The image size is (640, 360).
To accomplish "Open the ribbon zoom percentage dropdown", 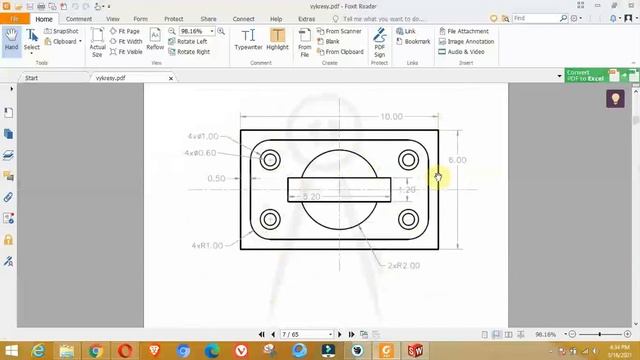I will coord(212,31).
